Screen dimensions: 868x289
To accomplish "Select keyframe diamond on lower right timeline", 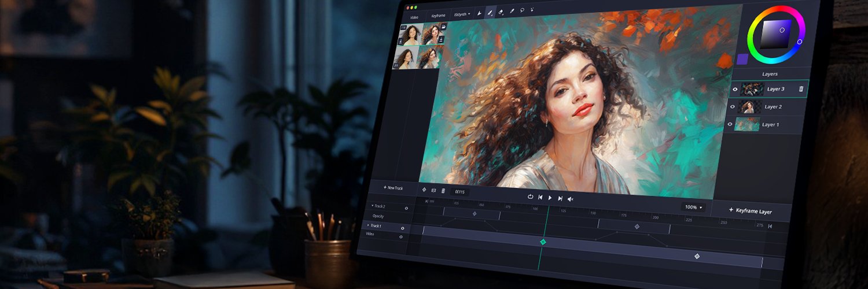I will click(x=697, y=256).
